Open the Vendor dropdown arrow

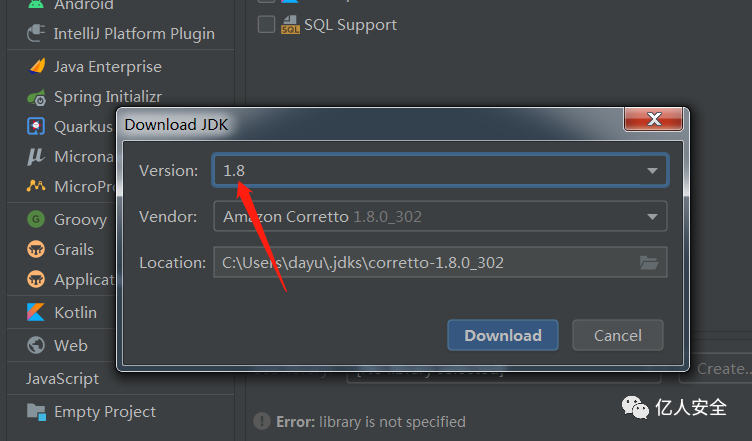coord(652,217)
